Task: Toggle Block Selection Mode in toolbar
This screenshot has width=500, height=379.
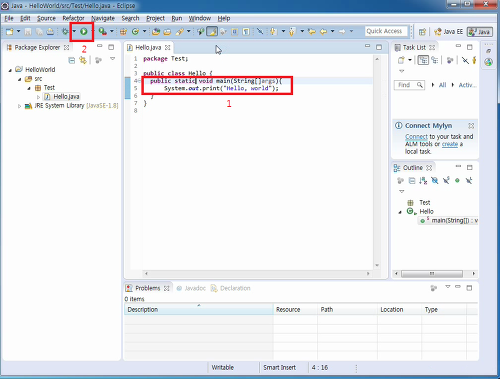Action: 235,32
